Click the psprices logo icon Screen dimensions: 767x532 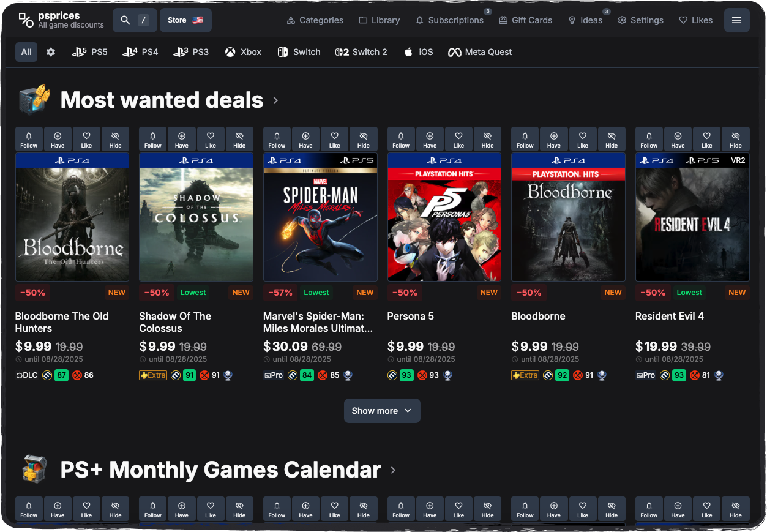point(26,20)
